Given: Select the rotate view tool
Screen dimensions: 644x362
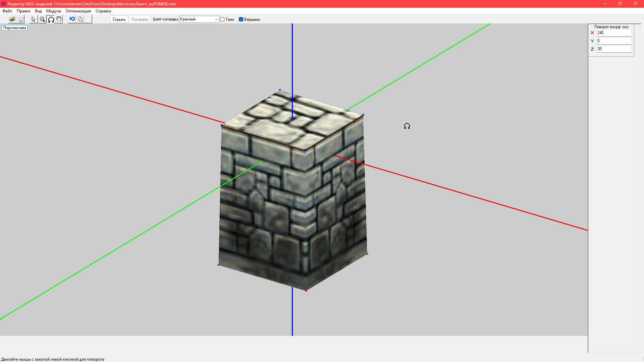Looking at the screenshot, I should (x=51, y=19).
